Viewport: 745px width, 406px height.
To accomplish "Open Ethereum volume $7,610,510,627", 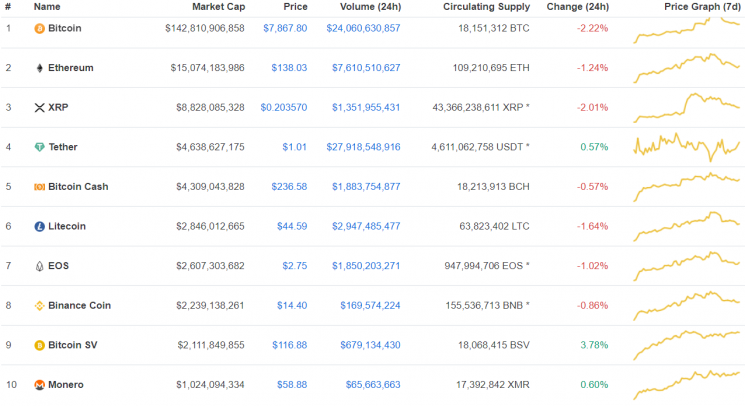I will (x=366, y=68).
